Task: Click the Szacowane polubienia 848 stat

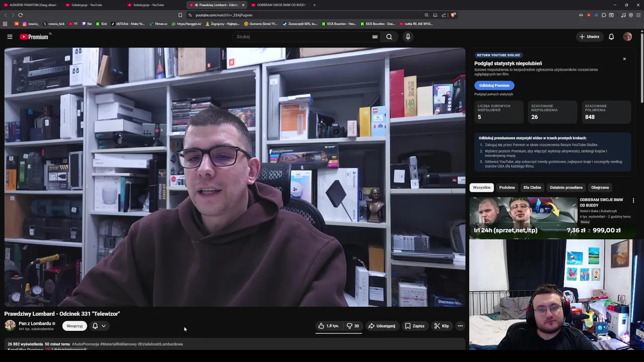Action: coord(606,112)
